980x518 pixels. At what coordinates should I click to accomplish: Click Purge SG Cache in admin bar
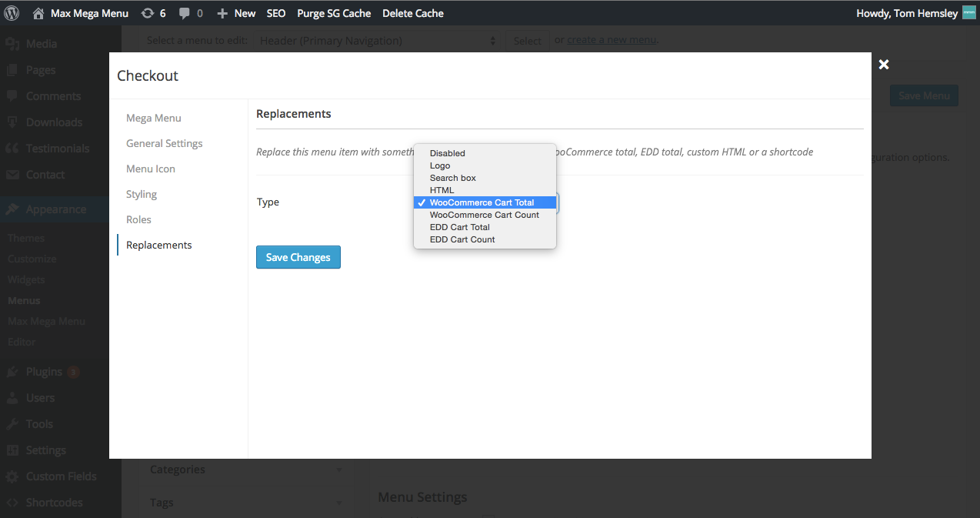coord(334,13)
